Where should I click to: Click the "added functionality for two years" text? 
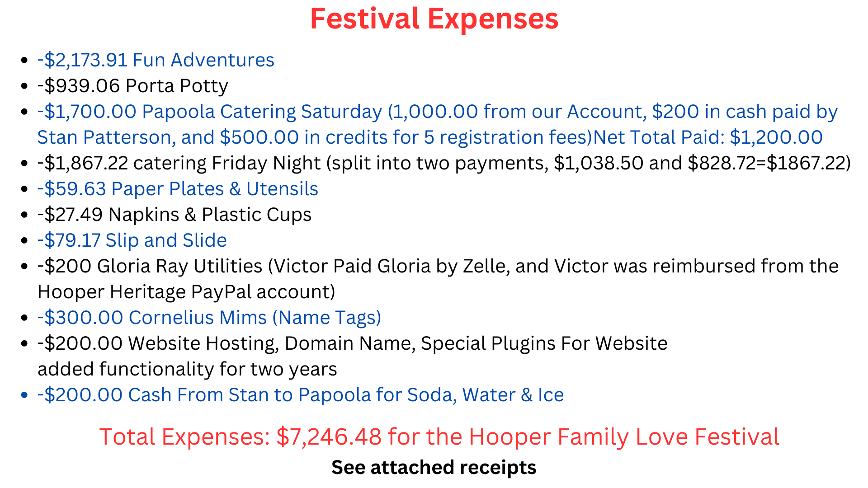coord(187,369)
